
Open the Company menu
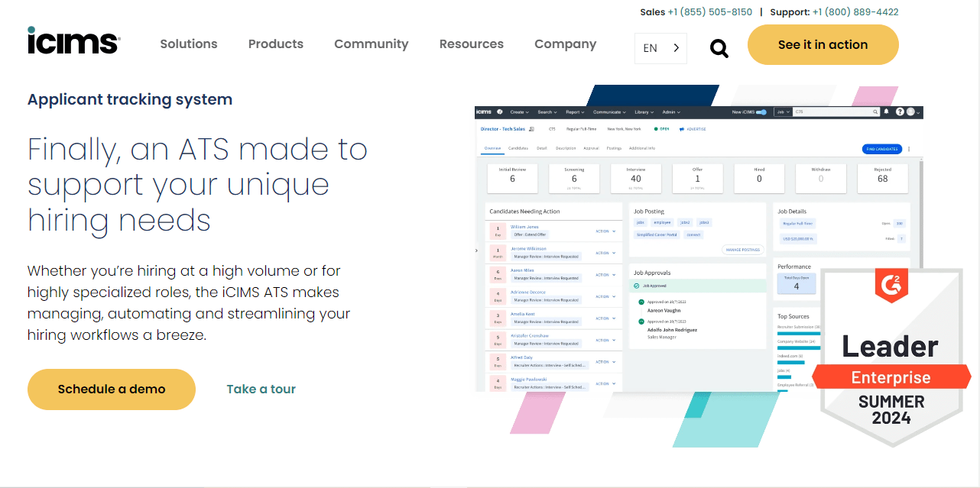point(566,44)
